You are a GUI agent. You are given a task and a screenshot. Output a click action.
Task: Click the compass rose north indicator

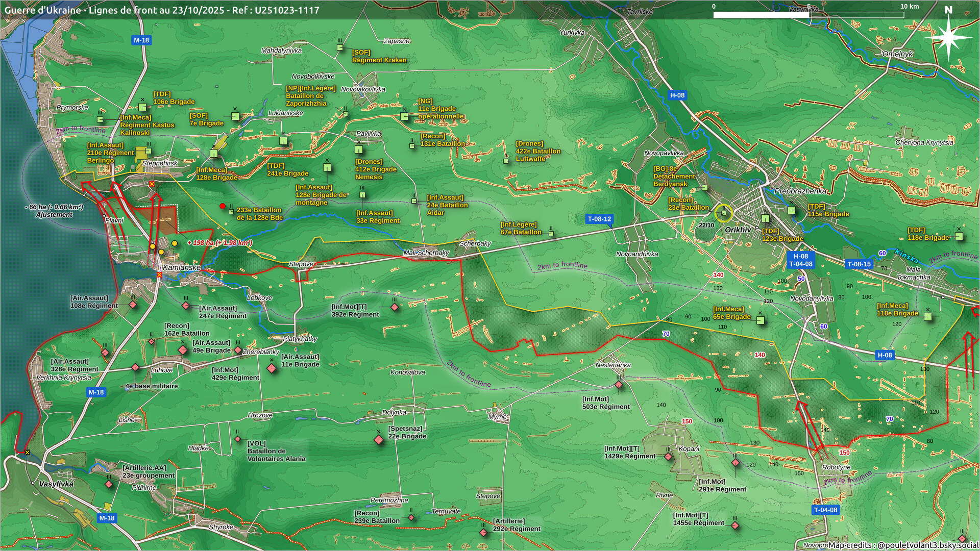click(x=948, y=35)
